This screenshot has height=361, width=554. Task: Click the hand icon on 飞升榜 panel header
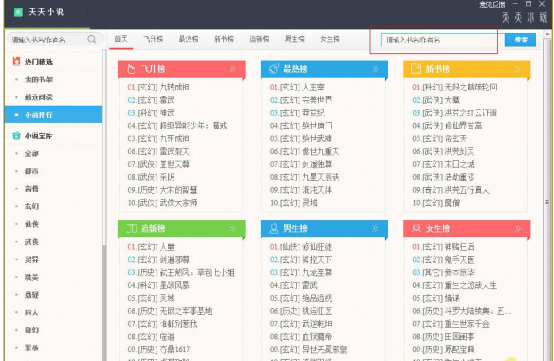(131, 69)
